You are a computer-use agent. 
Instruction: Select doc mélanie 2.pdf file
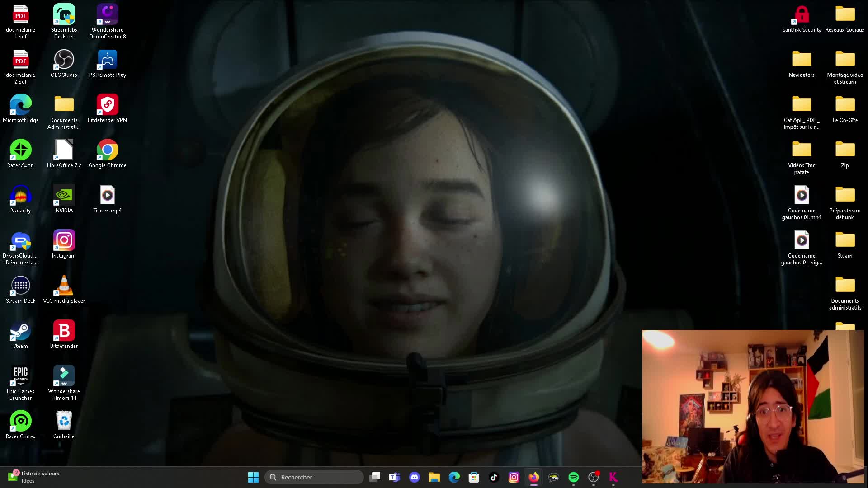tap(20, 66)
